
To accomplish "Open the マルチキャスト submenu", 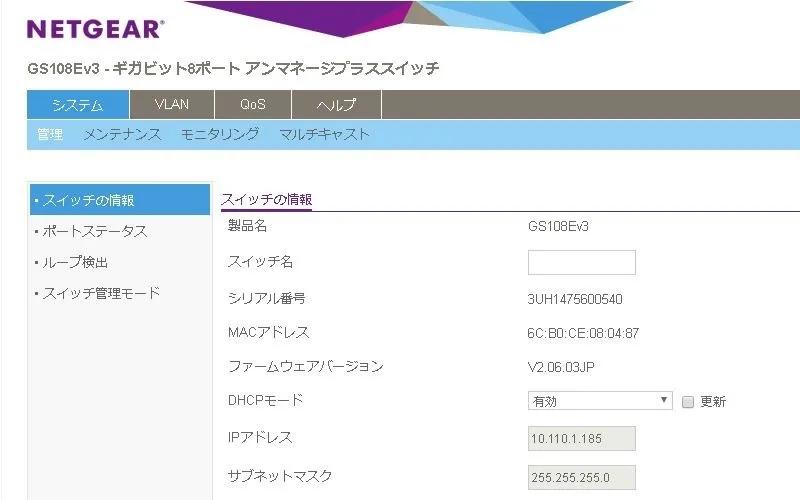I will (324, 135).
